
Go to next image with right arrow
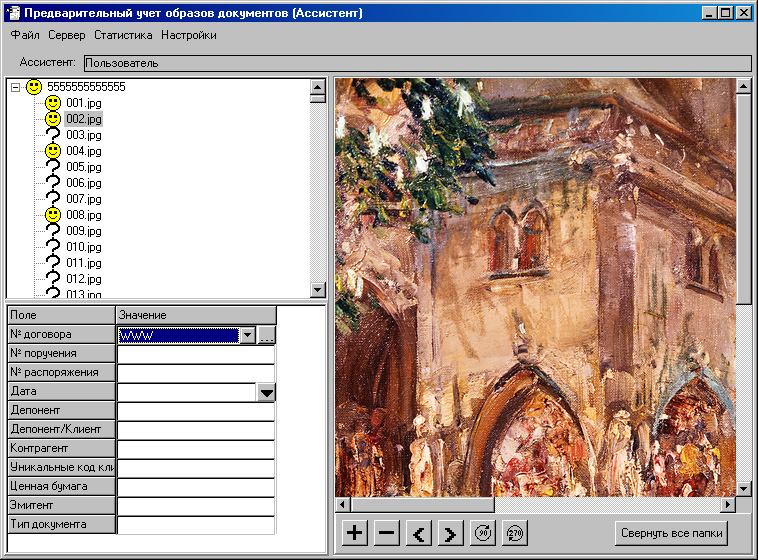[450, 533]
